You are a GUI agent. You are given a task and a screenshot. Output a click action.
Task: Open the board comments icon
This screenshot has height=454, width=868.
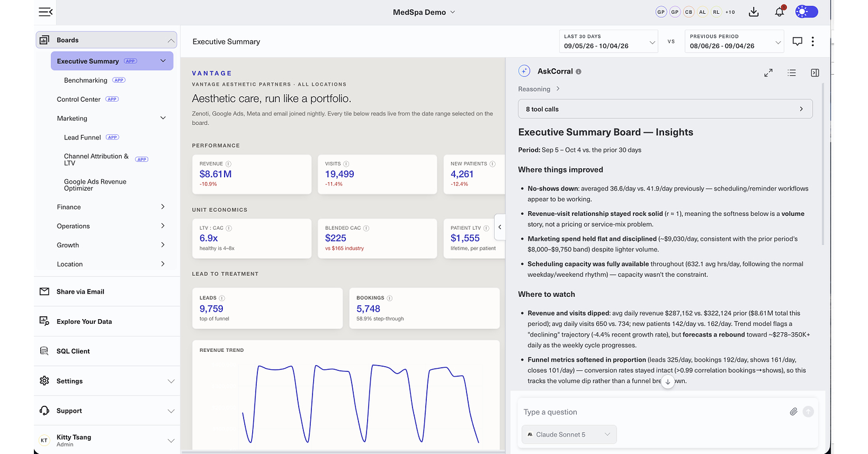point(797,41)
